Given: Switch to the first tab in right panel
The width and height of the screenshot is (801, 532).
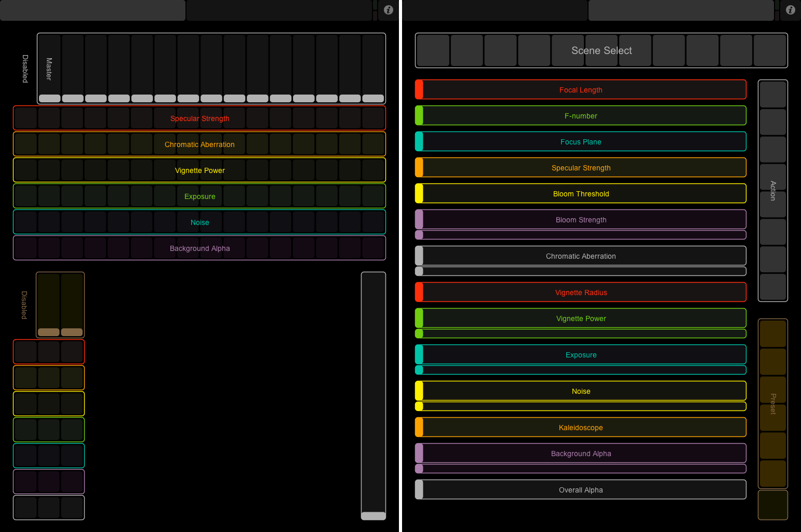Looking at the screenshot, I should coord(495,10).
